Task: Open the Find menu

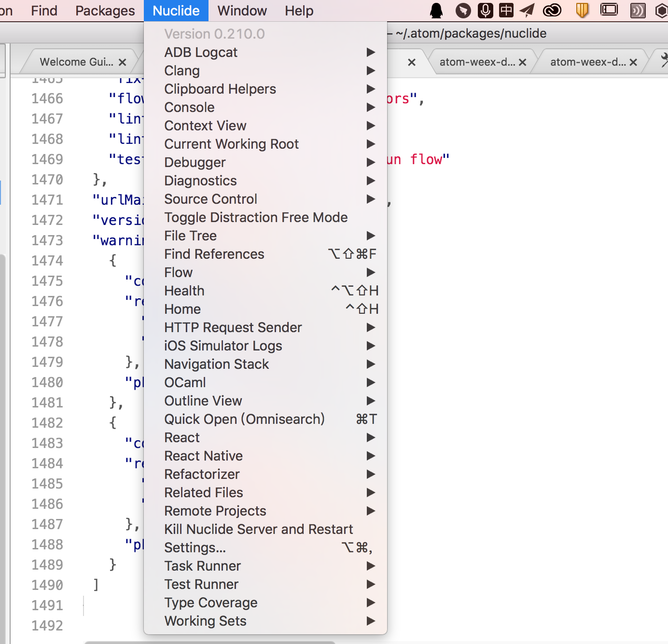Action: click(44, 11)
